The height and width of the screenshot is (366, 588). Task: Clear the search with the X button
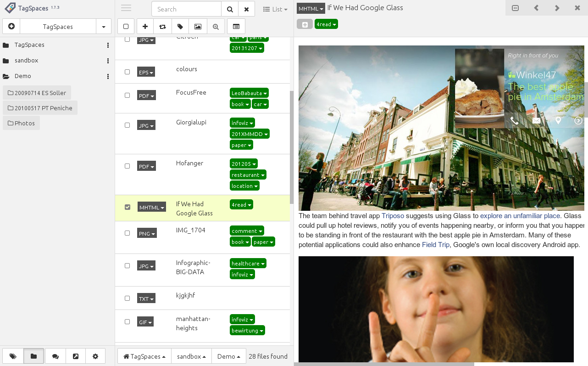point(246,9)
